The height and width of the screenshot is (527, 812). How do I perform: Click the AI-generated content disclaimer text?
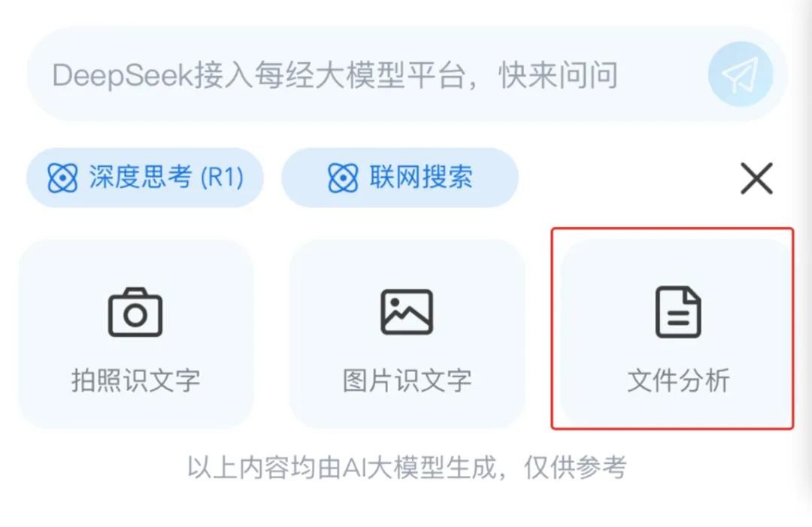click(x=407, y=468)
